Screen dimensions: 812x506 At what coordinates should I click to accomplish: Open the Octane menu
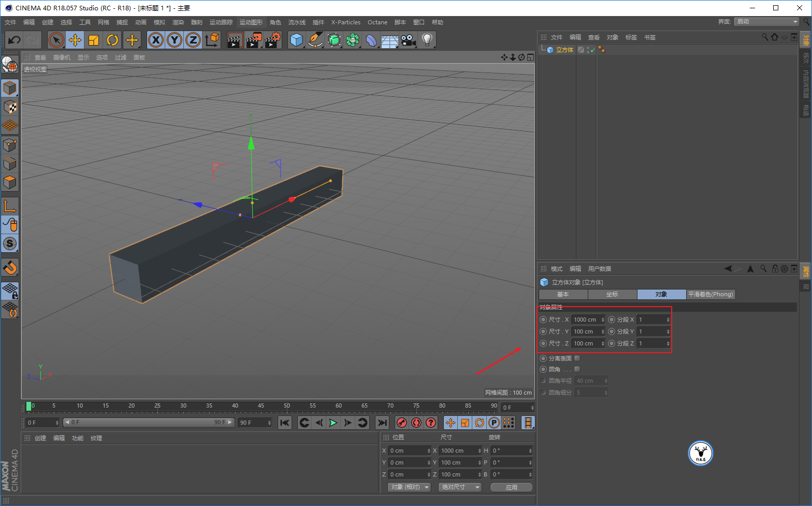[378, 22]
